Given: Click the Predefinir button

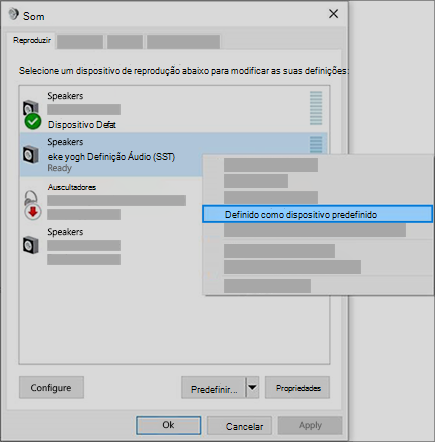Looking at the screenshot, I should click(x=213, y=388).
